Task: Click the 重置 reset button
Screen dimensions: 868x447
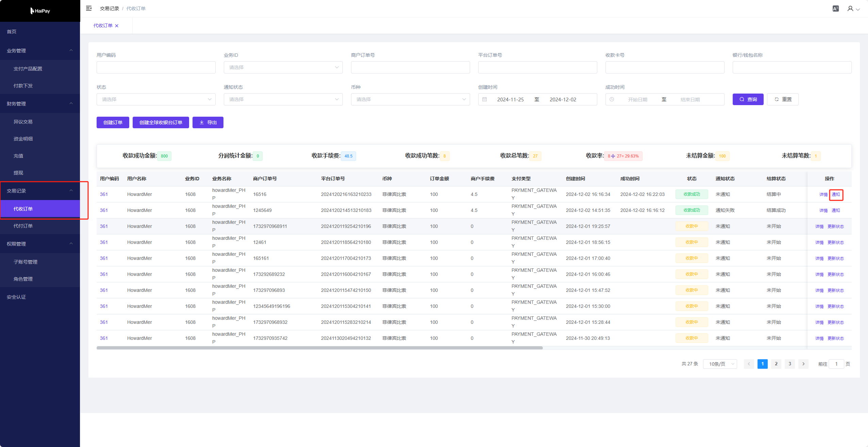Action: pos(783,99)
